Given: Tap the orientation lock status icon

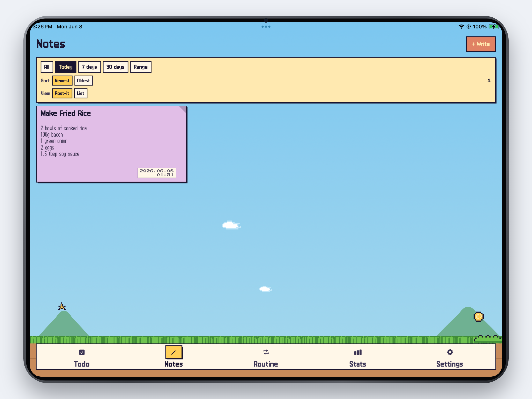Looking at the screenshot, I should [x=469, y=27].
